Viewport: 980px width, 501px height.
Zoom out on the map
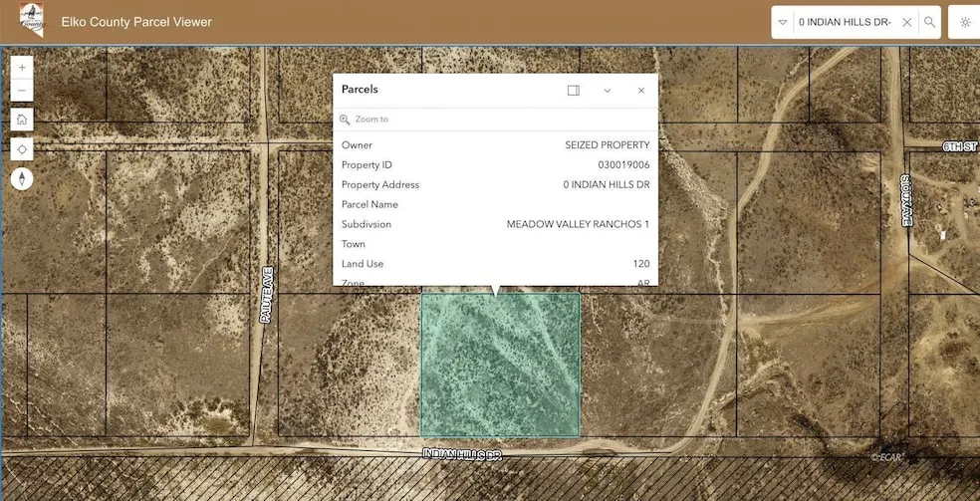[22, 91]
